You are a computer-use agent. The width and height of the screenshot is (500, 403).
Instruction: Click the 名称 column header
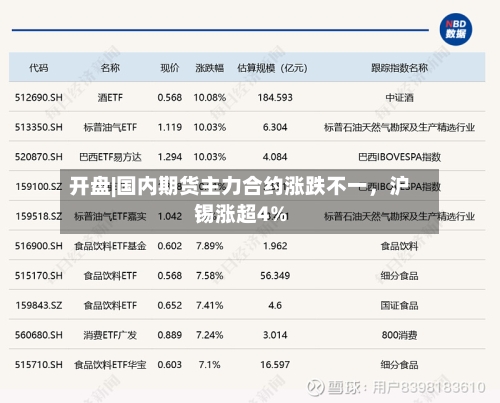(x=110, y=68)
